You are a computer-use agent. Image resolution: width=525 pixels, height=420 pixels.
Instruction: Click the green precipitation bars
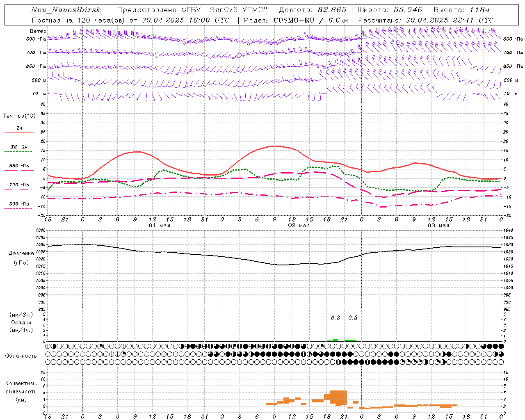click(x=341, y=340)
